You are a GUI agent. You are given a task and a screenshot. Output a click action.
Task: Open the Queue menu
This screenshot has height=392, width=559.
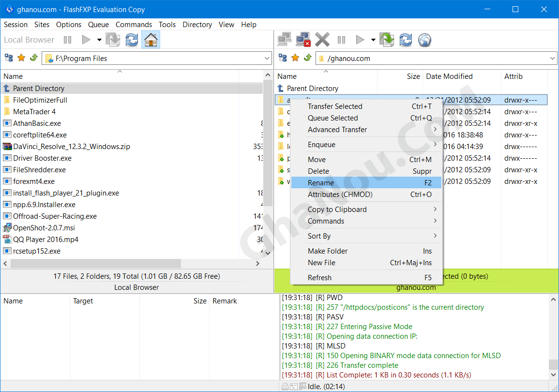(98, 25)
